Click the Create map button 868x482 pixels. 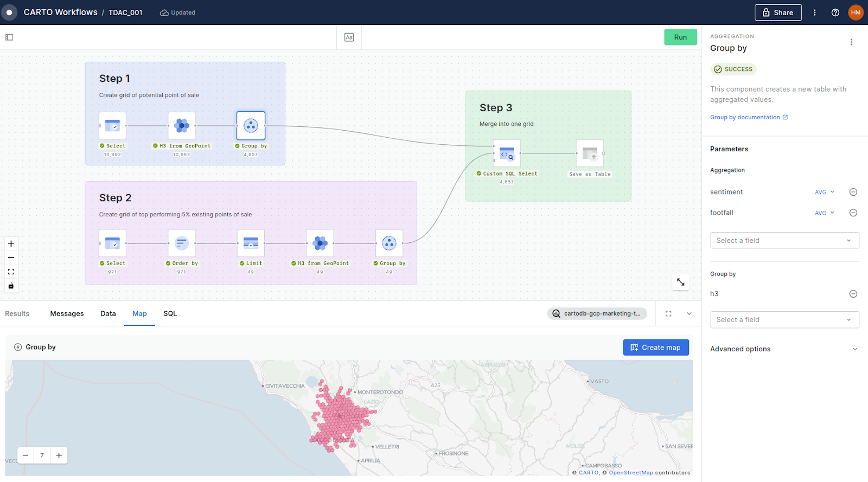click(x=656, y=348)
